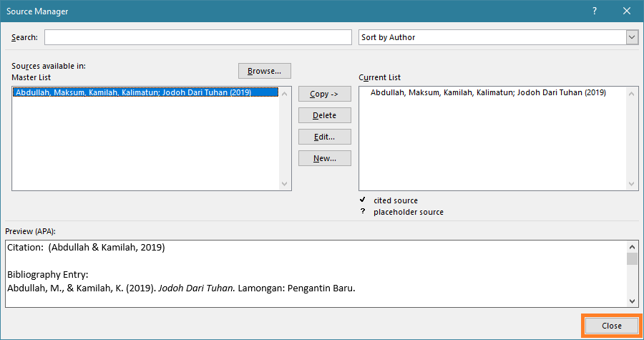Image resolution: width=644 pixels, height=340 pixels.
Task: Click Master List scrollbar up arrow
Action: (285, 94)
